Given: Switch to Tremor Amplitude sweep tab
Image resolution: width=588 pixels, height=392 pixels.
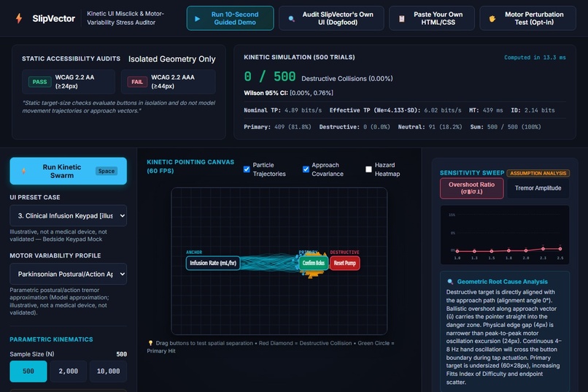Looking at the screenshot, I should pos(538,188).
